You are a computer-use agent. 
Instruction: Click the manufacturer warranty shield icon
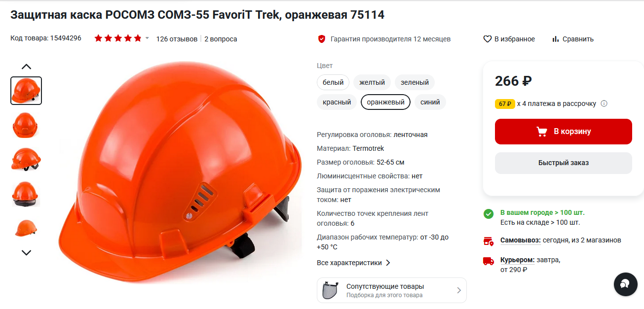coord(322,39)
